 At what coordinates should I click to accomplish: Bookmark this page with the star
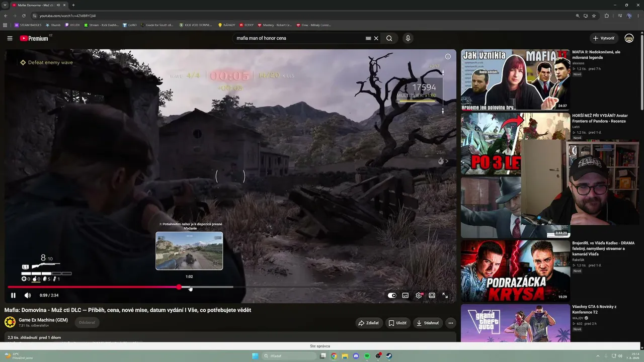(x=594, y=16)
